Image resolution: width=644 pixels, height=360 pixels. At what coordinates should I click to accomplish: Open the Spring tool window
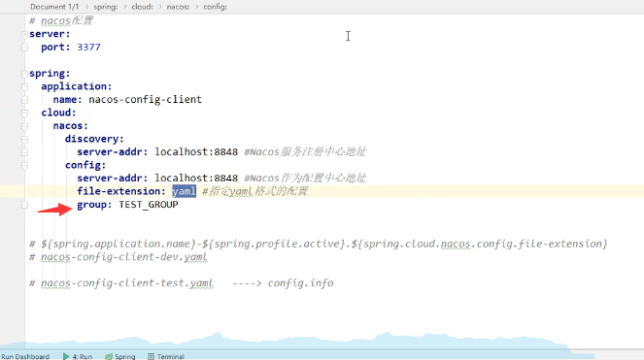tap(120, 356)
